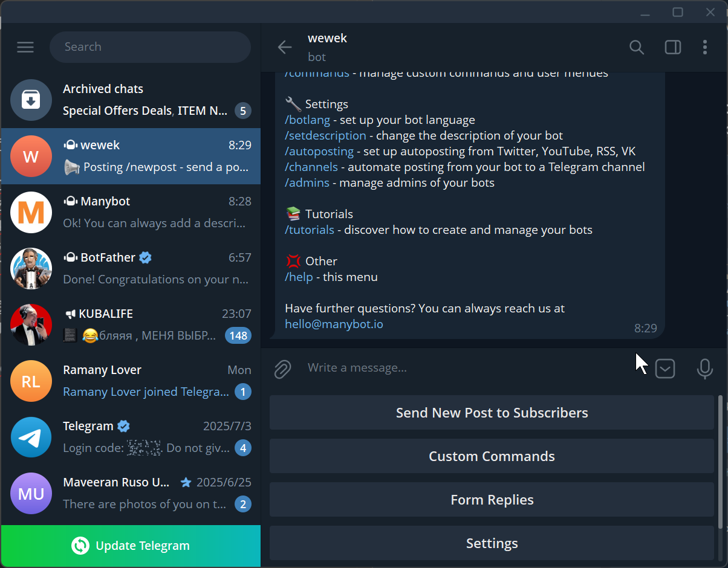Image resolution: width=728 pixels, height=568 pixels.
Task: Open the bot Settings keyboard button
Action: pyautogui.click(x=492, y=543)
